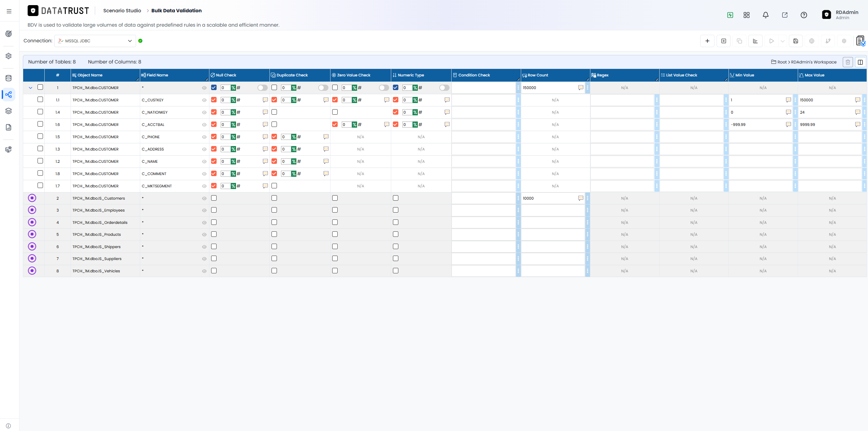Open RDAdmin's Workspace folder path link
This screenshot has width=868, height=431.
(x=814, y=62)
